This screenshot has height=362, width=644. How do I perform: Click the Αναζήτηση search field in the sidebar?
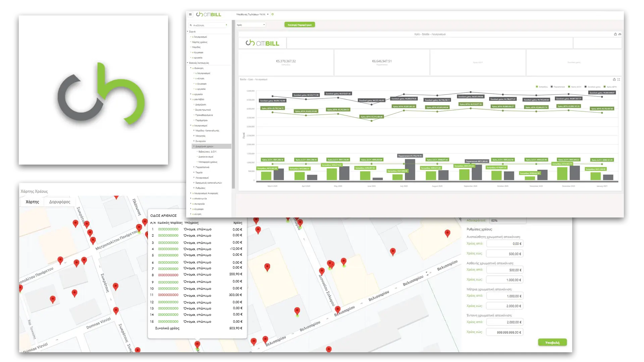click(208, 25)
